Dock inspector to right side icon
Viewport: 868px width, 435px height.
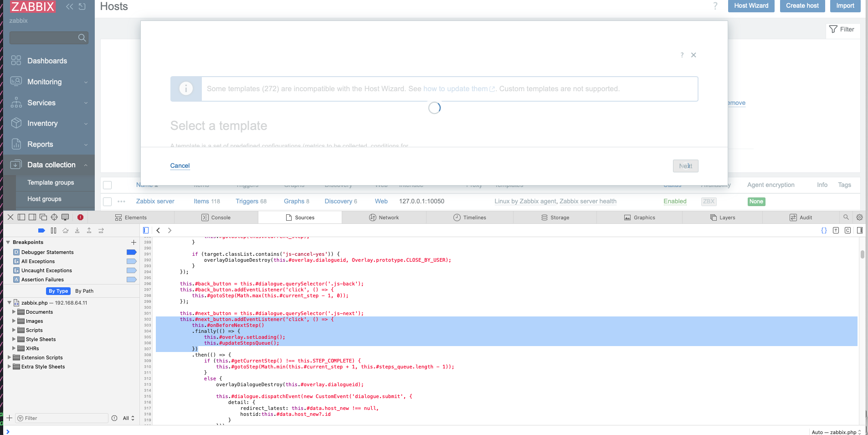[32, 217]
